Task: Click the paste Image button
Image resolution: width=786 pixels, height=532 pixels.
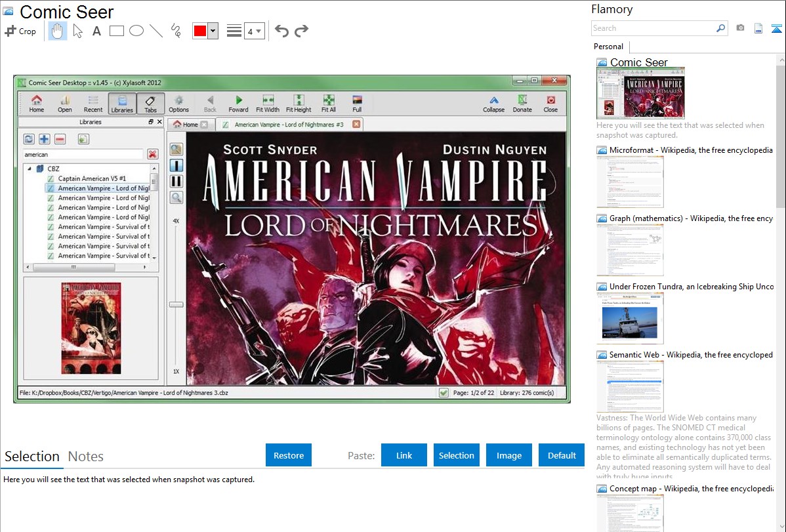Action: click(x=509, y=455)
